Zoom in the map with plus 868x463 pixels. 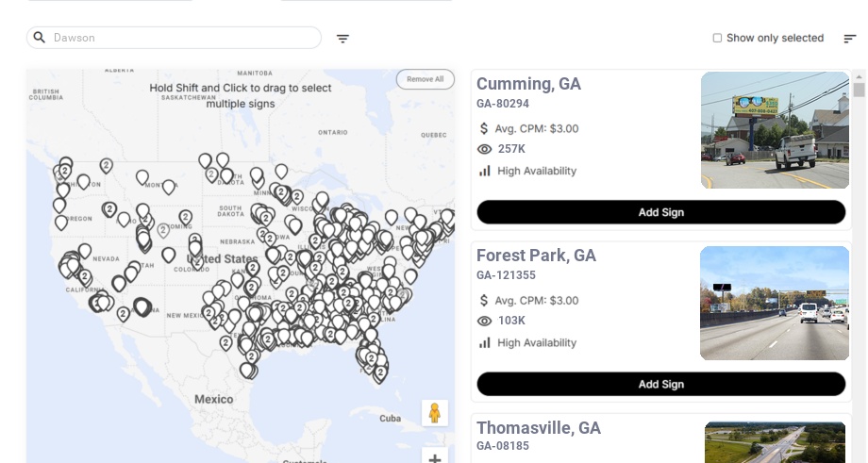[435, 458]
